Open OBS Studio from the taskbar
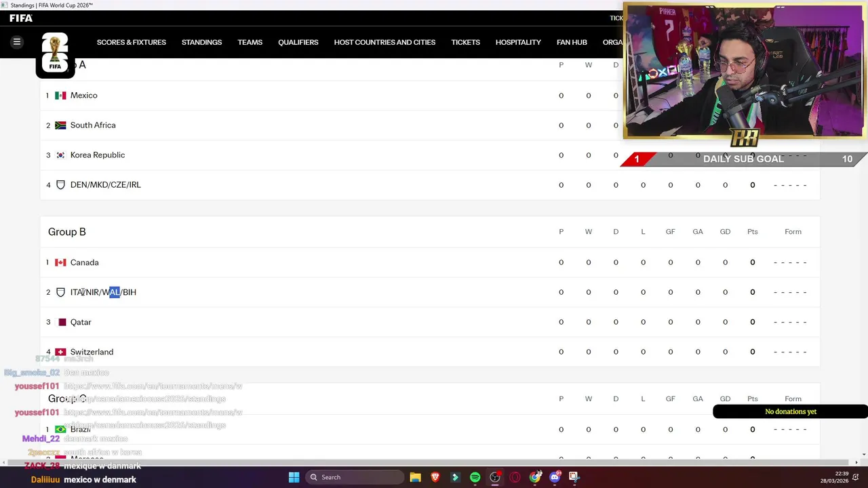Viewport: 868px width, 488px height. [495, 477]
